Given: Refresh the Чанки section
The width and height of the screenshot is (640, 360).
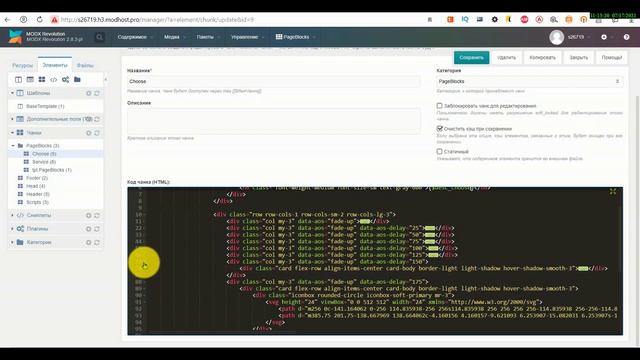Looking at the screenshot, I should (97, 133).
